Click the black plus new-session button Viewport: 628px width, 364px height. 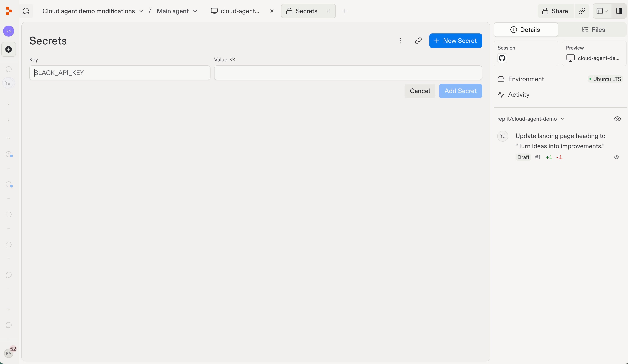click(8, 49)
